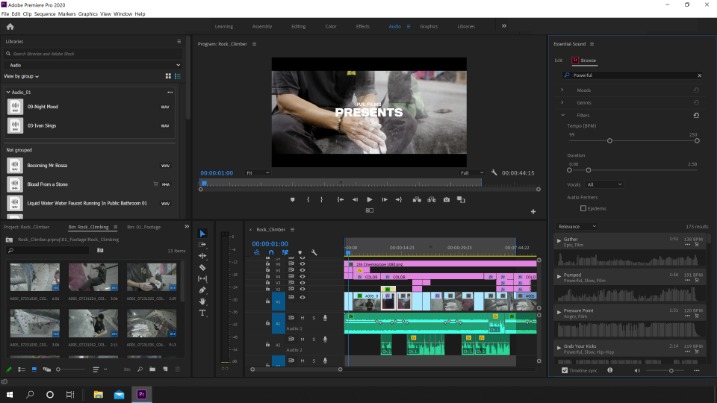Select the Type tool
Screen dimensions: 717x403
(203, 313)
